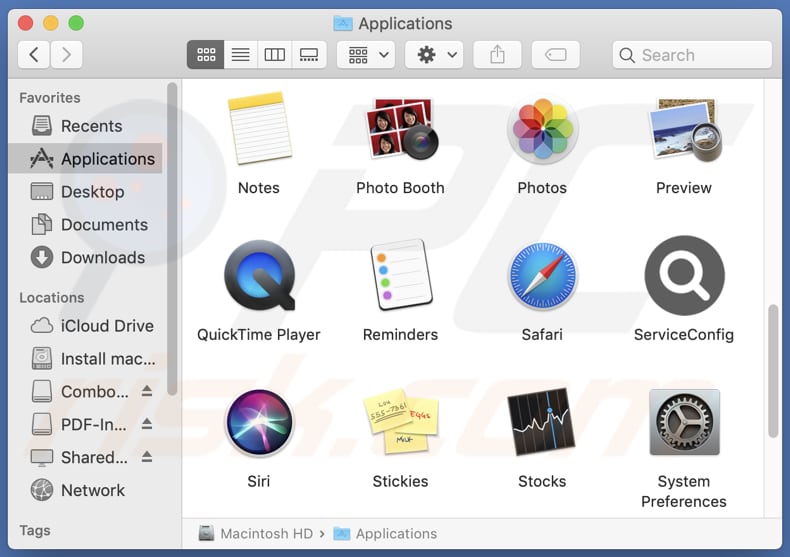
Task: Open the Action gear menu
Action: tap(434, 54)
